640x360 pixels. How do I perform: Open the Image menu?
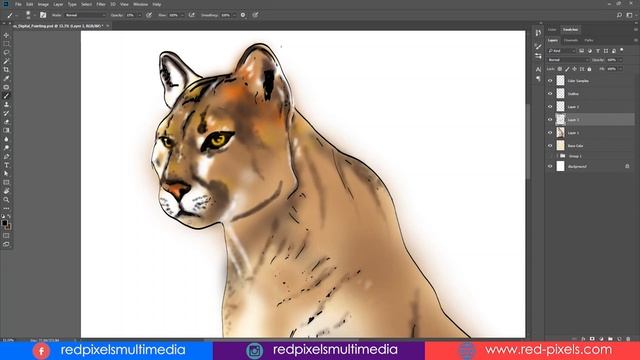(x=43, y=4)
